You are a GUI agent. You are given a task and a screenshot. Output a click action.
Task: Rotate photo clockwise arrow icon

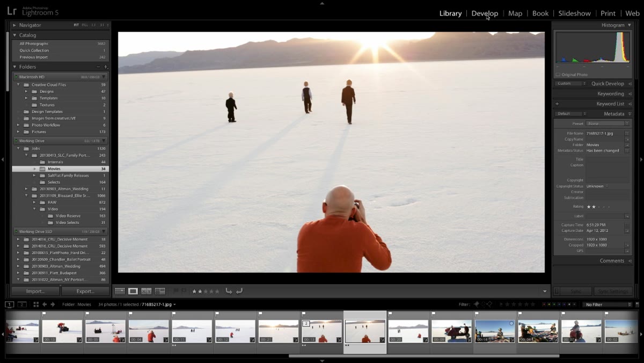click(x=239, y=291)
